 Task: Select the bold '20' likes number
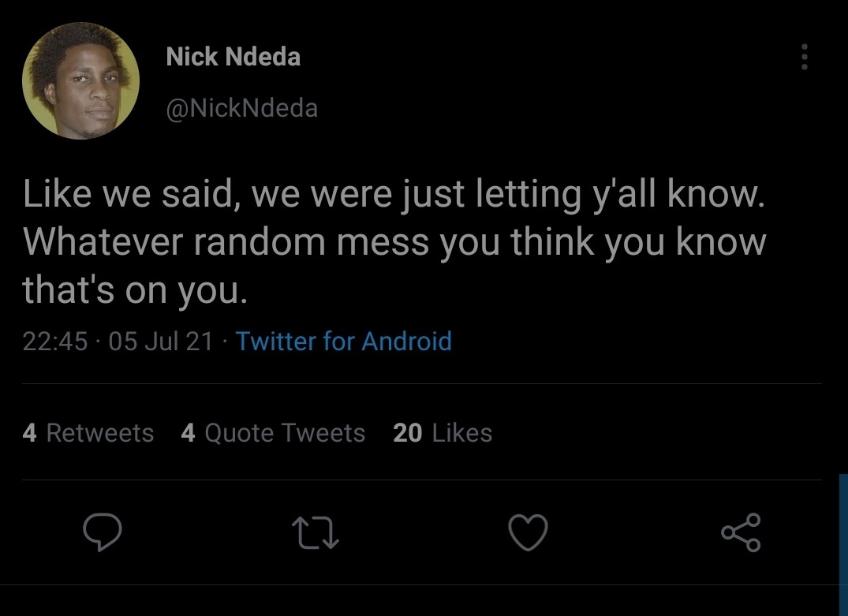coord(407,433)
